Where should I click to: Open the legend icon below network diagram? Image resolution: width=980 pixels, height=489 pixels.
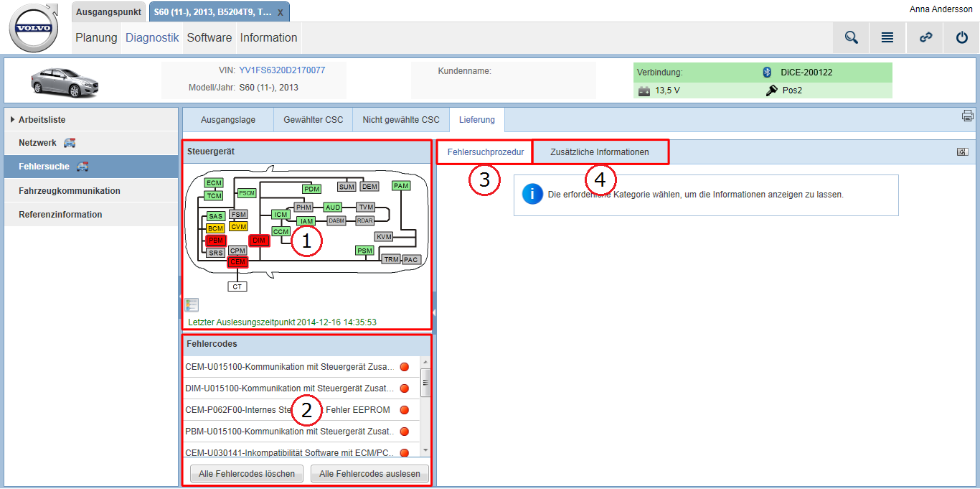click(x=192, y=304)
